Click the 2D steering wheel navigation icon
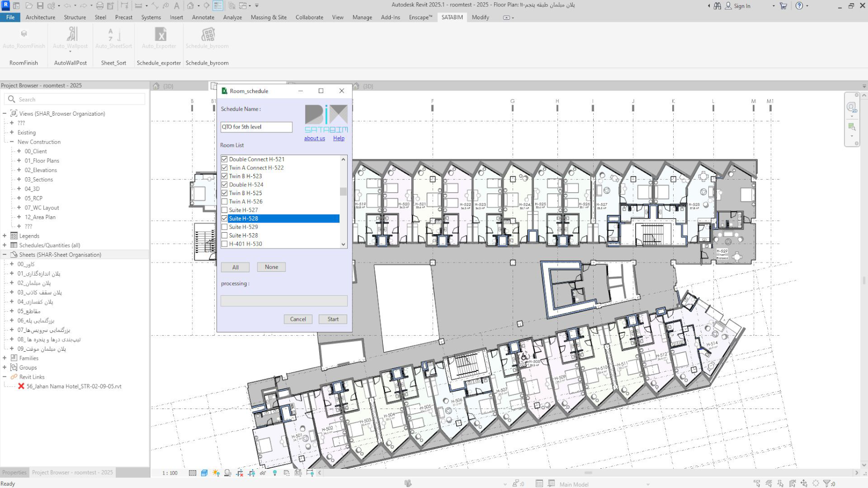Viewport: 868px width, 488px height. pos(852,107)
